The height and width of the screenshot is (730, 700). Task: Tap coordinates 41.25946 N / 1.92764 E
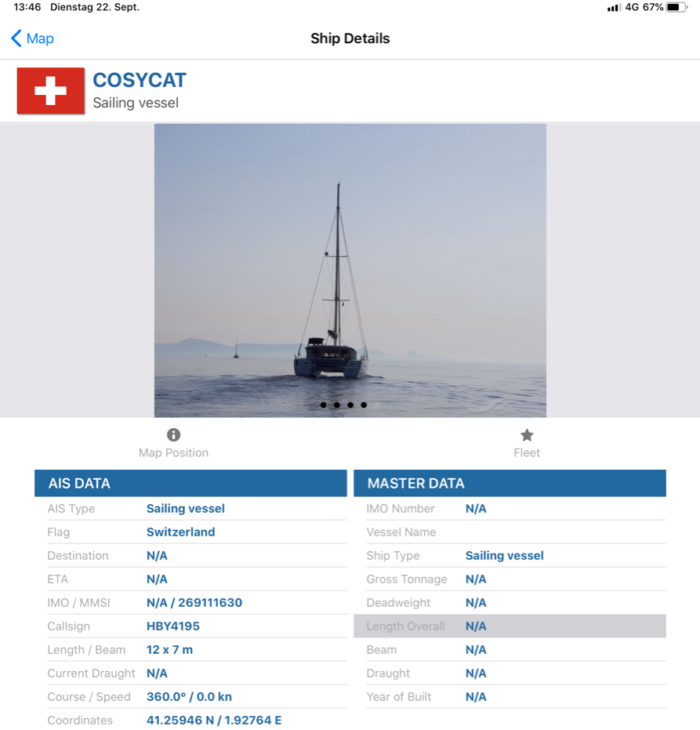tap(214, 721)
